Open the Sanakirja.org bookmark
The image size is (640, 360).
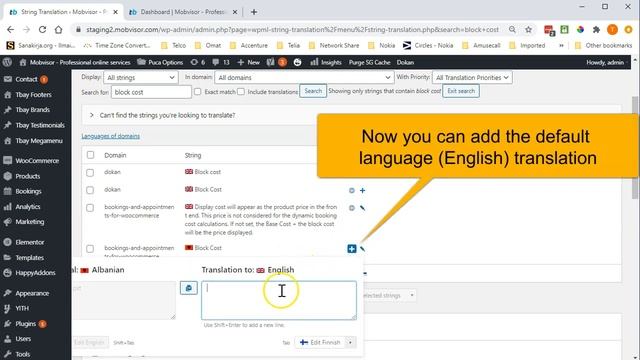coord(41,45)
